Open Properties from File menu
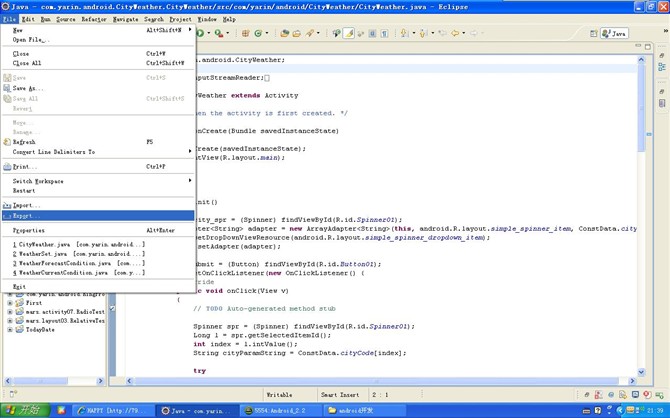This screenshot has width=670, height=418. pyautogui.click(x=98, y=230)
